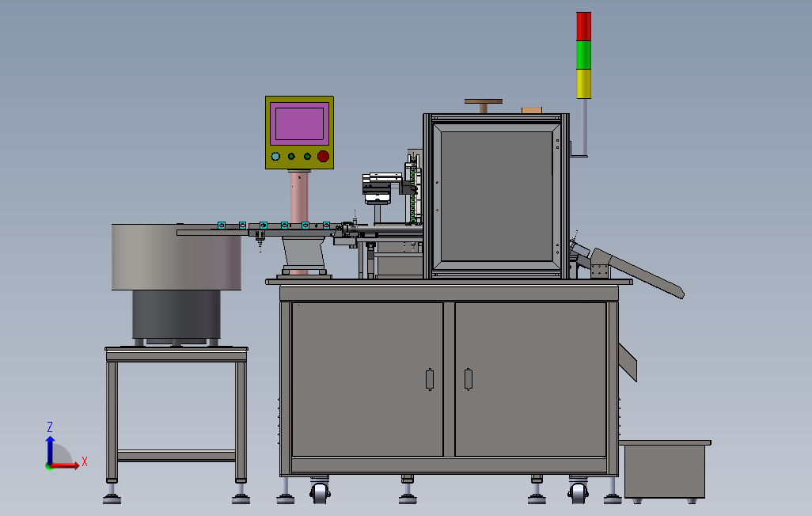Click the blue Z axis of triad

tap(50, 450)
